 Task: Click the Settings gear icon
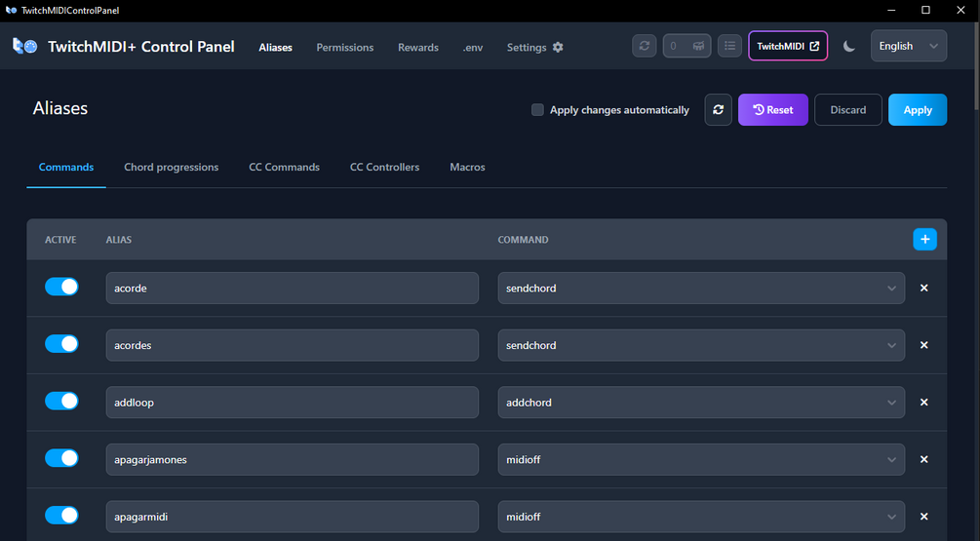[x=558, y=48]
